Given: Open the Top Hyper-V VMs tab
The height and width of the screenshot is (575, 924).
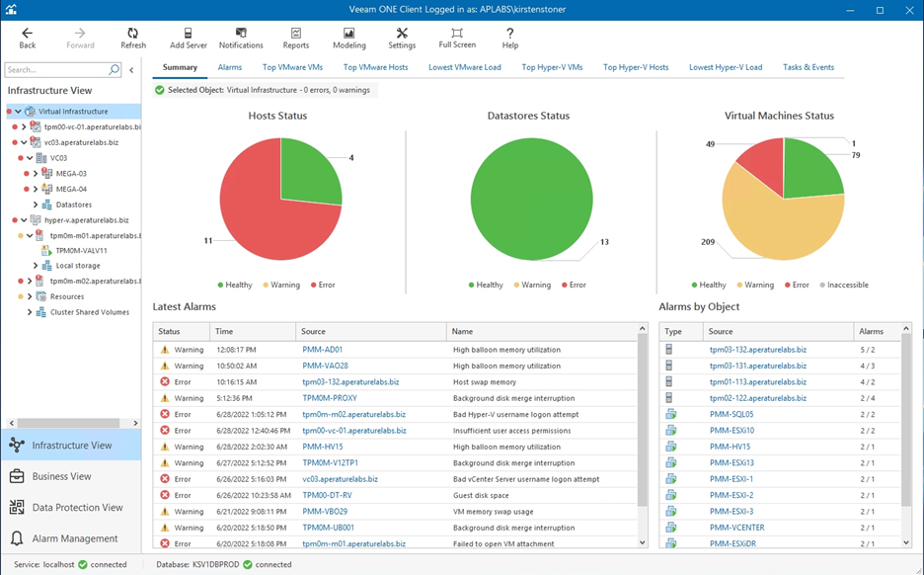Looking at the screenshot, I should point(552,67).
